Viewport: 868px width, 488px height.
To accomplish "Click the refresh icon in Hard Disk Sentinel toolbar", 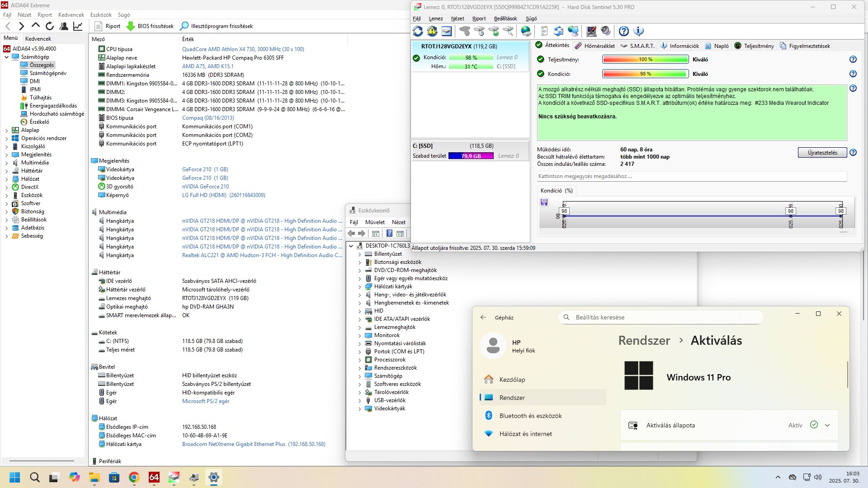I will [x=418, y=31].
